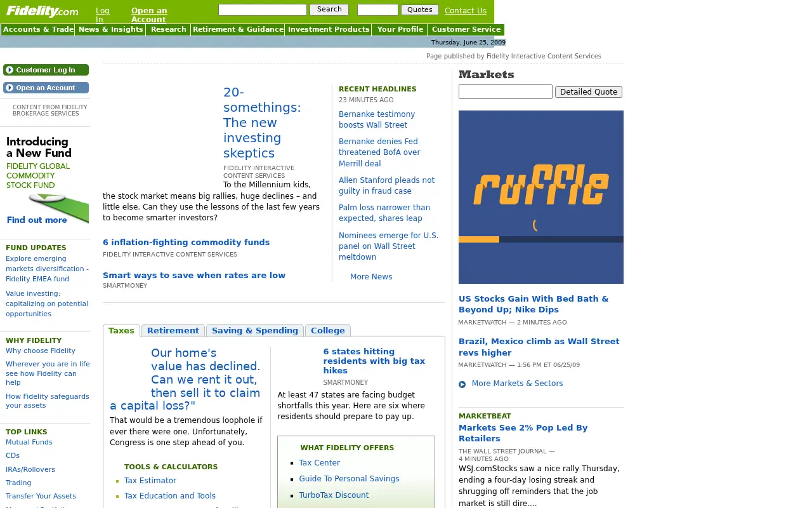Switch to the College tab

328,330
